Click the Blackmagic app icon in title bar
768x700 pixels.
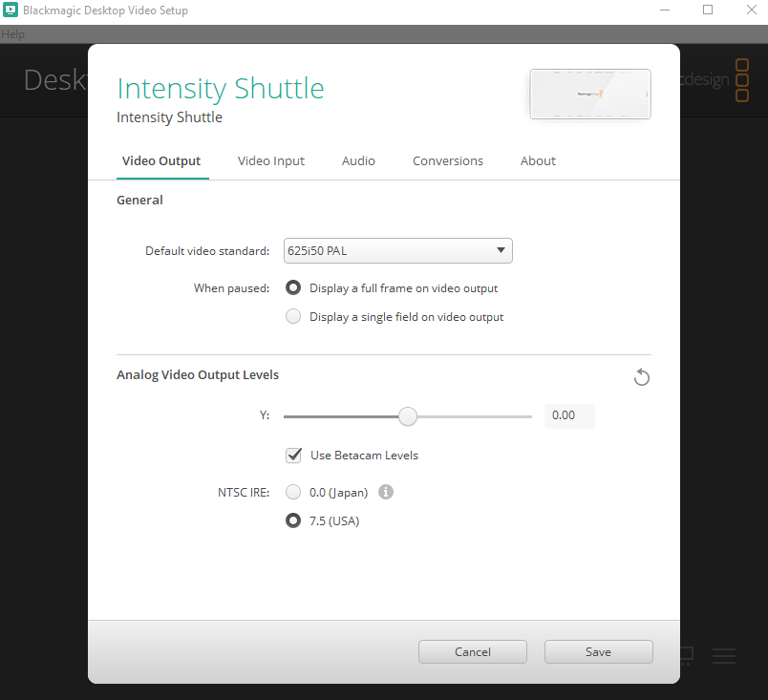coord(11,10)
